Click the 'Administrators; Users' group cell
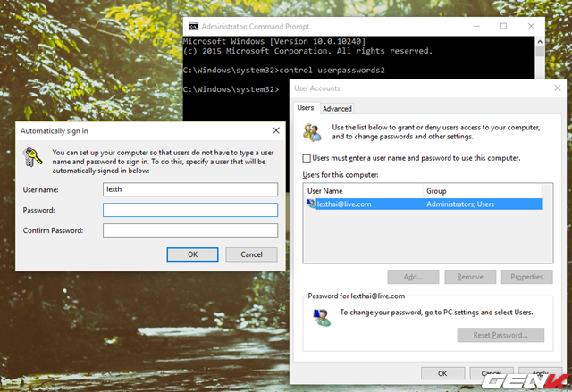The image size is (572, 392). pos(460,204)
